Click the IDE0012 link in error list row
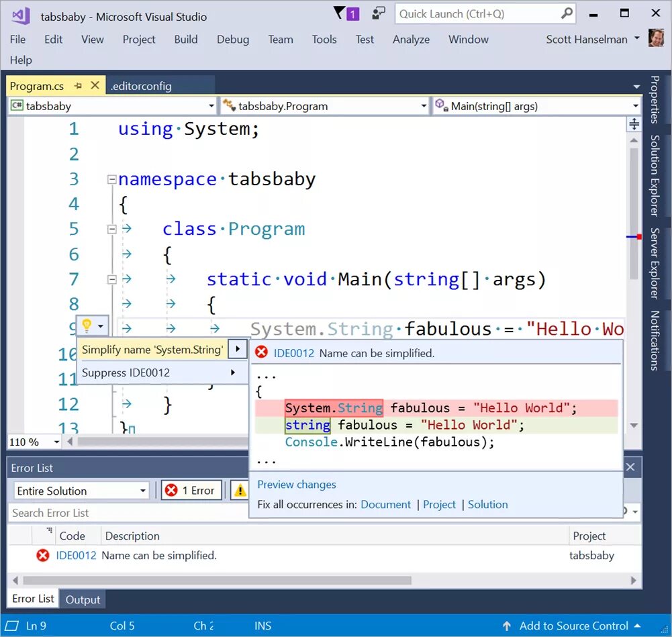Screen dimensions: 672x637 point(76,555)
